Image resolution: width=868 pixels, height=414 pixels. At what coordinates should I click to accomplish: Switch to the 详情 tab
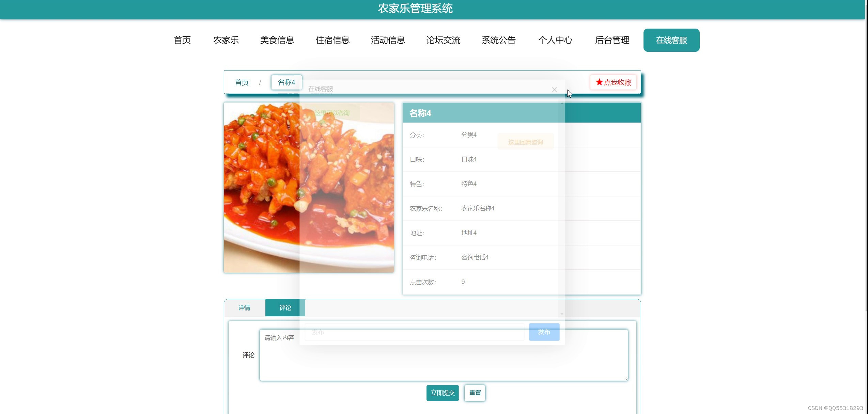click(x=245, y=307)
